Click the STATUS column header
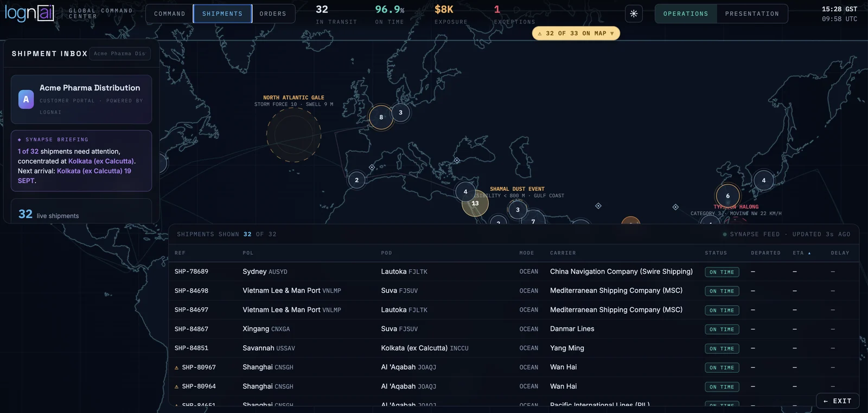Image resolution: width=868 pixels, height=413 pixels. click(x=716, y=253)
